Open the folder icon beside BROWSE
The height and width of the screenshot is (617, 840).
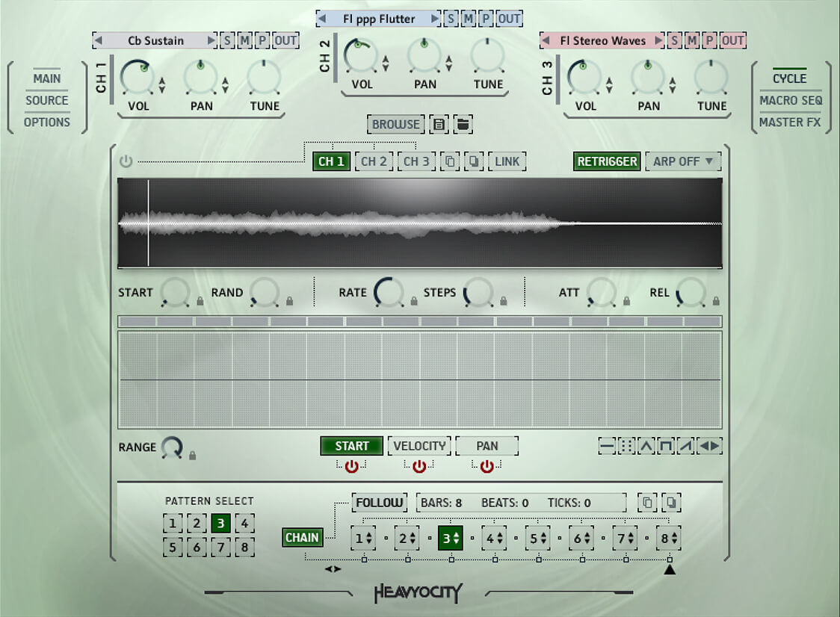[x=463, y=125]
